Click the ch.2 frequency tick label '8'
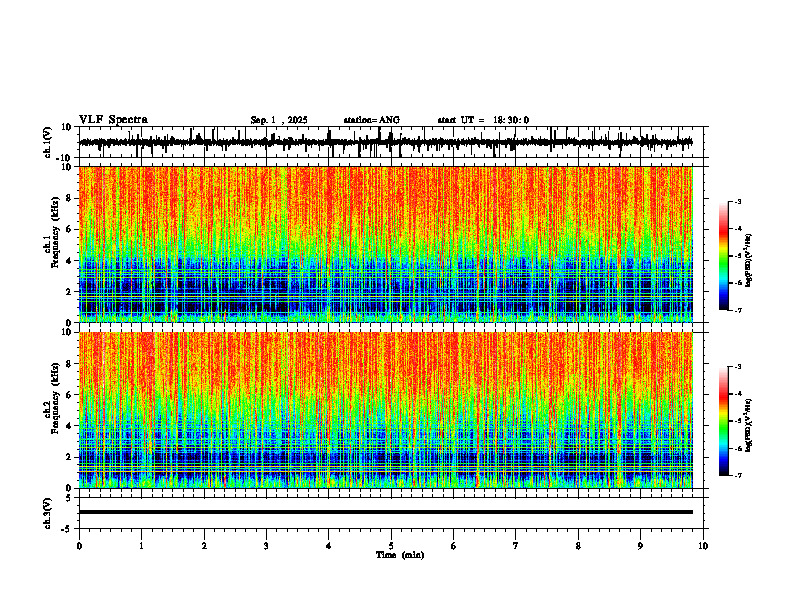792x612 pixels. (x=70, y=364)
